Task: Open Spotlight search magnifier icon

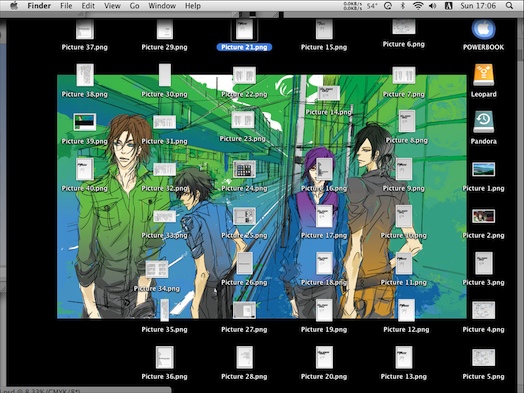Action: (509, 6)
